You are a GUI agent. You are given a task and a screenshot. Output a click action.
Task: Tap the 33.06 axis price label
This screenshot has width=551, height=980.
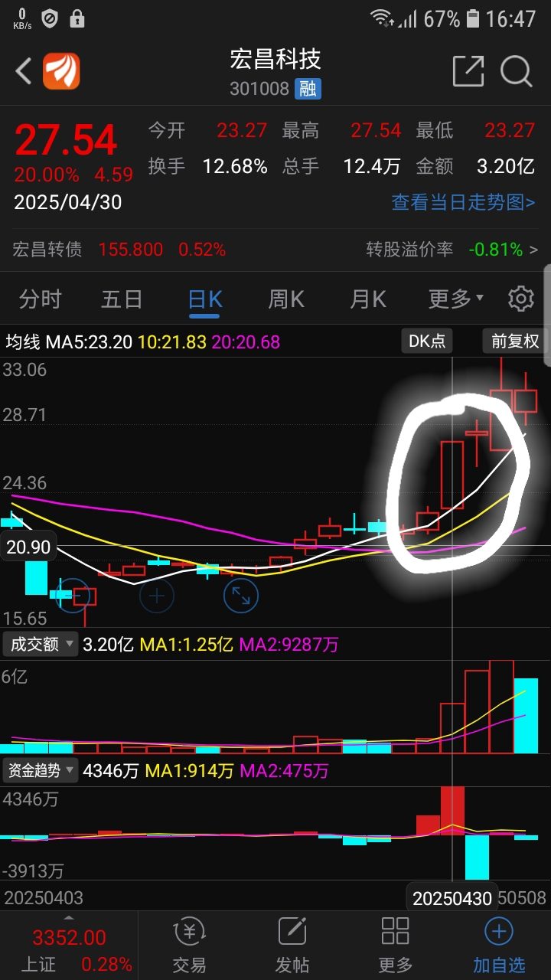25,371
